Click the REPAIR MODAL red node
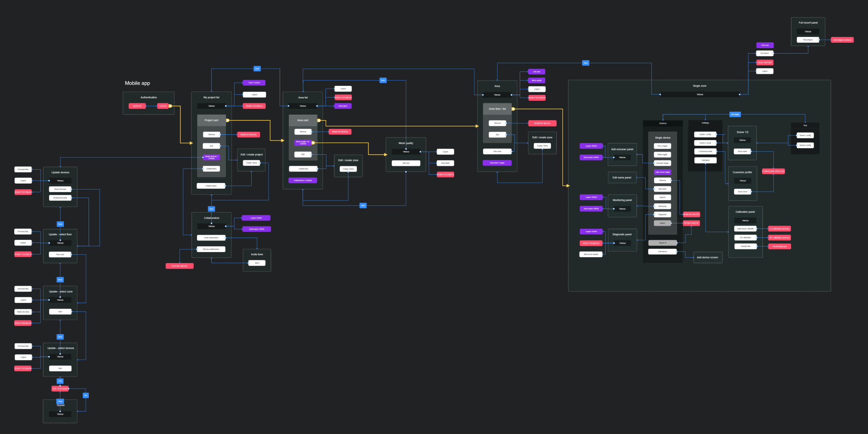The image size is (868, 434). (x=691, y=223)
